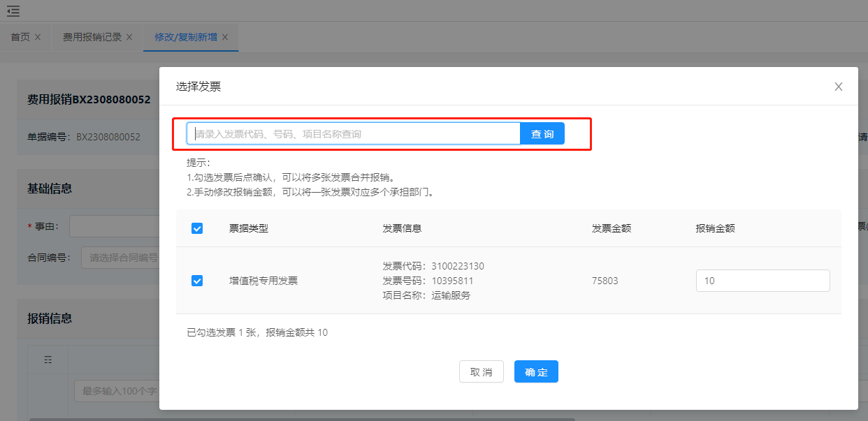868x421 pixels.
Task: Click the 选择发票 dialog title
Action: (x=198, y=87)
